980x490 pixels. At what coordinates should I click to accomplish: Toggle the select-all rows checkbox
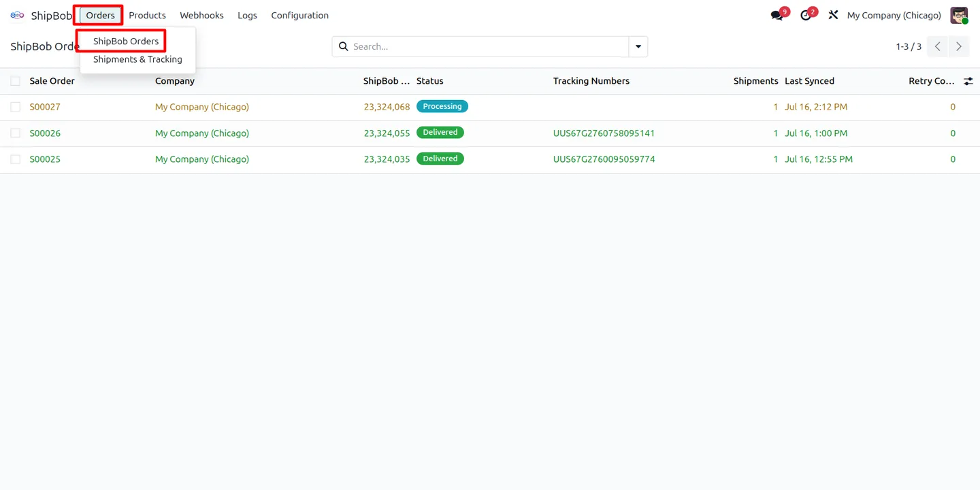point(15,81)
